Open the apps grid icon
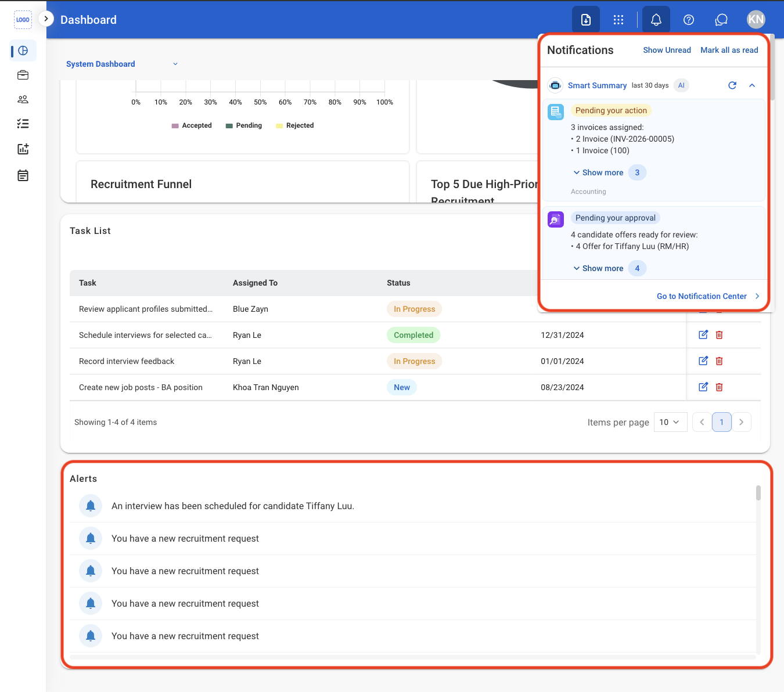 [x=618, y=20]
